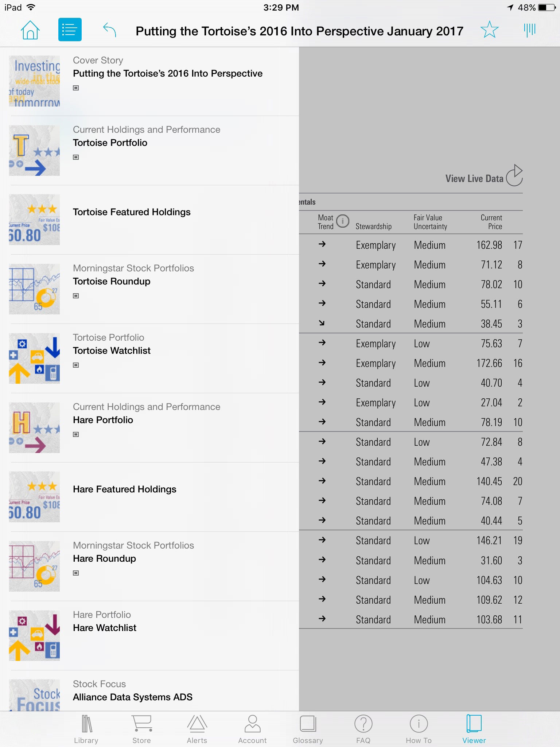Image resolution: width=560 pixels, height=747 pixels.
Task: Open the FAQ tab
Action: pyautogui.click(x=363, y=729)
